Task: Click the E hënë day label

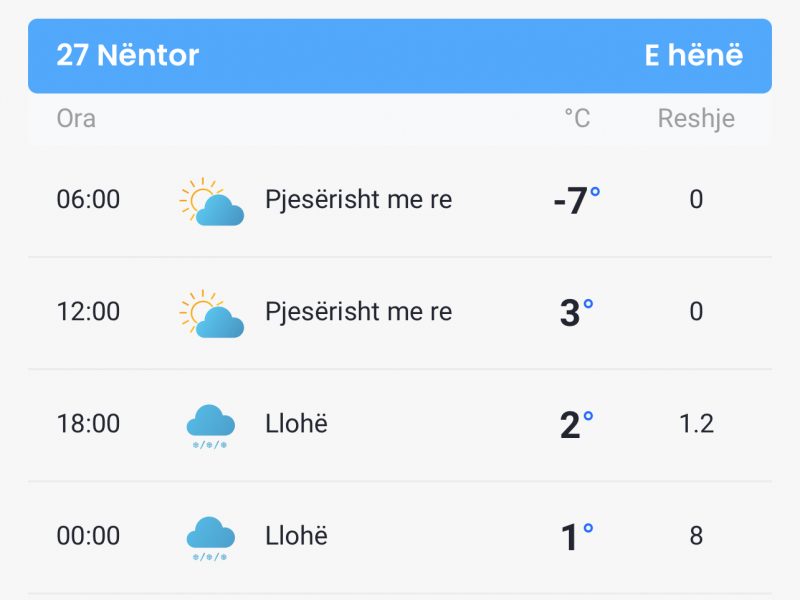Action: pyautogui.click(x=694, y=55)
